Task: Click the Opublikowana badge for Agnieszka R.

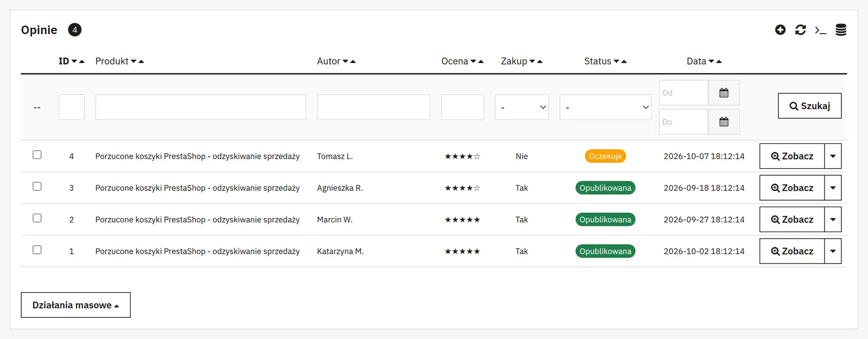Action: [x=605, y=188]
